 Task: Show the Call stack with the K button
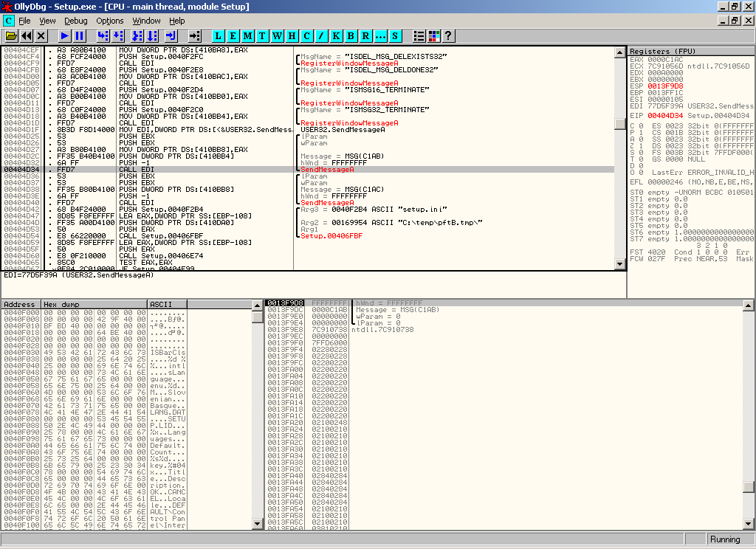coord(336,36)
